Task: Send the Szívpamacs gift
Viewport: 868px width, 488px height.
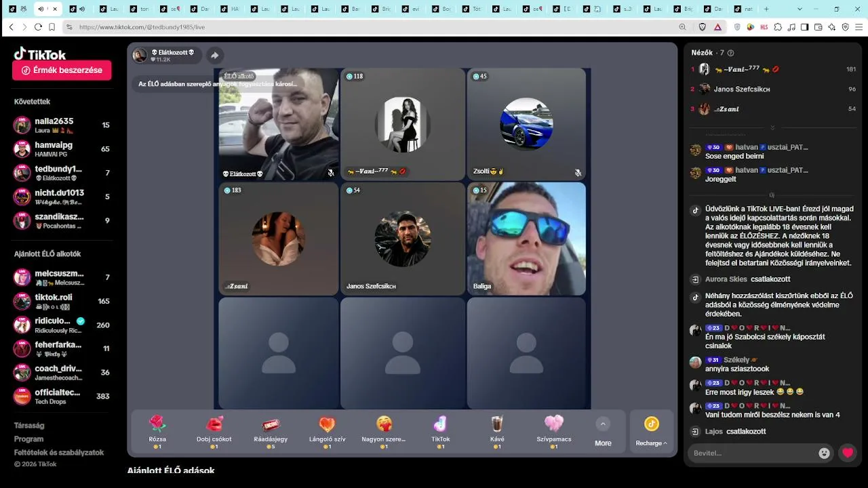Action: 554,432
